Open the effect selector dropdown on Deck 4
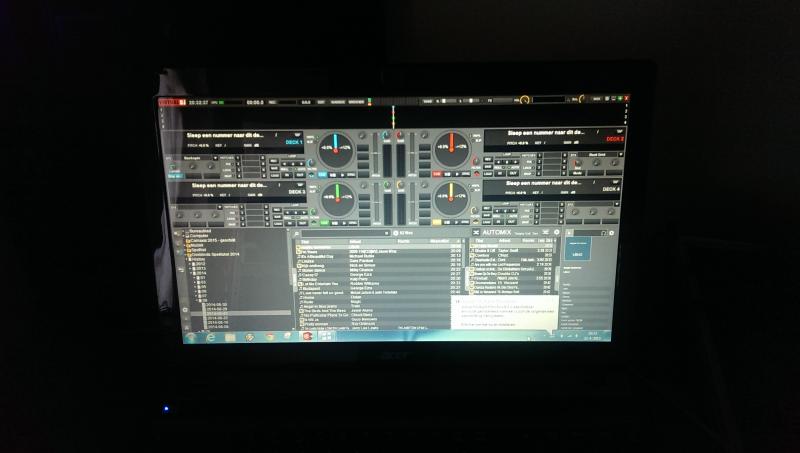 click(x=617, y=204)
